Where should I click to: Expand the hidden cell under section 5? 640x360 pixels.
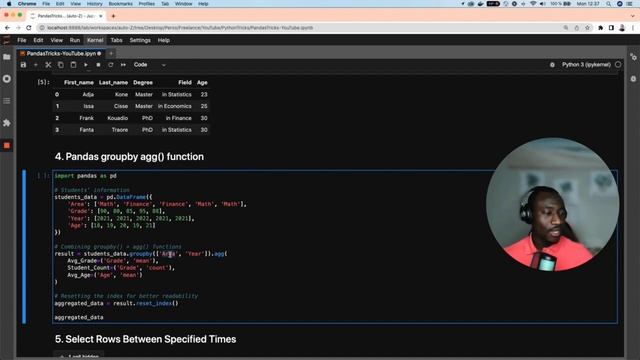[x=78, y=356]
